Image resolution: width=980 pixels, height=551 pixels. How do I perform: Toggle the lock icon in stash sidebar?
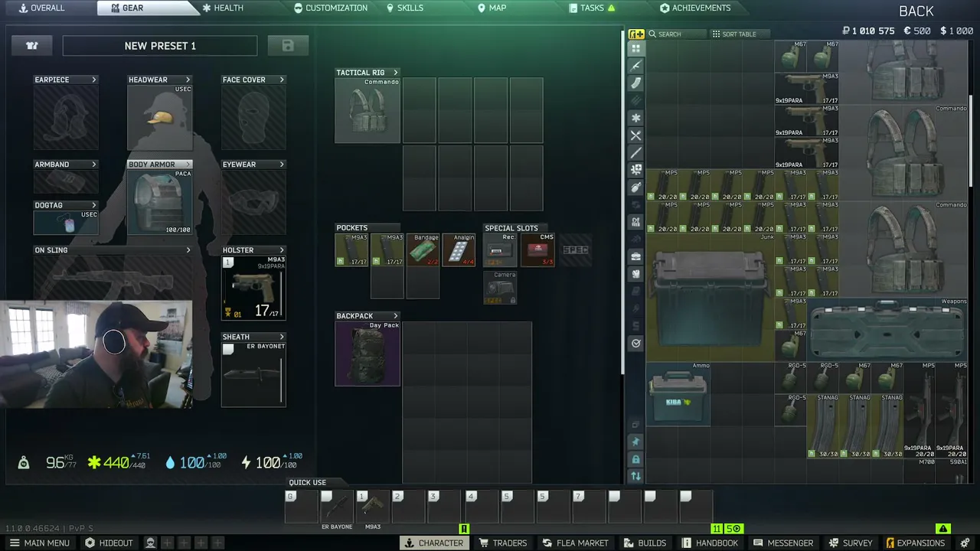tap(635, 459)
